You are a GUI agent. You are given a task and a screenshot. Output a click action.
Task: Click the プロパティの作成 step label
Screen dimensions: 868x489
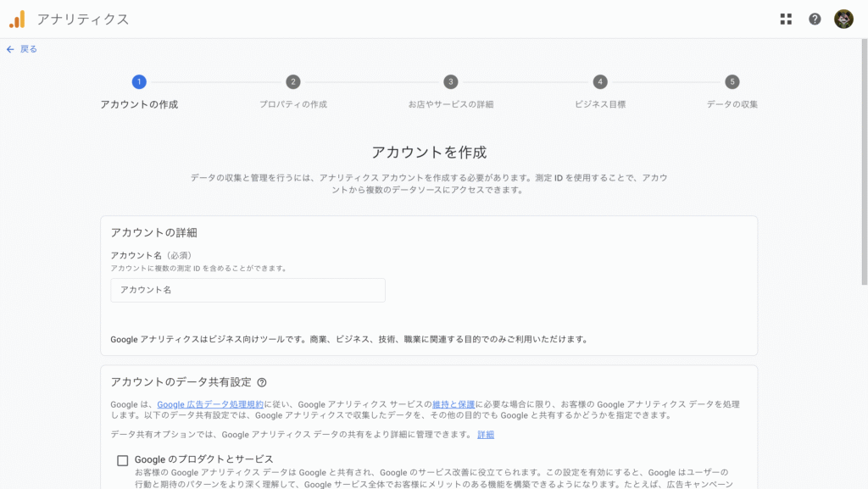292,104
